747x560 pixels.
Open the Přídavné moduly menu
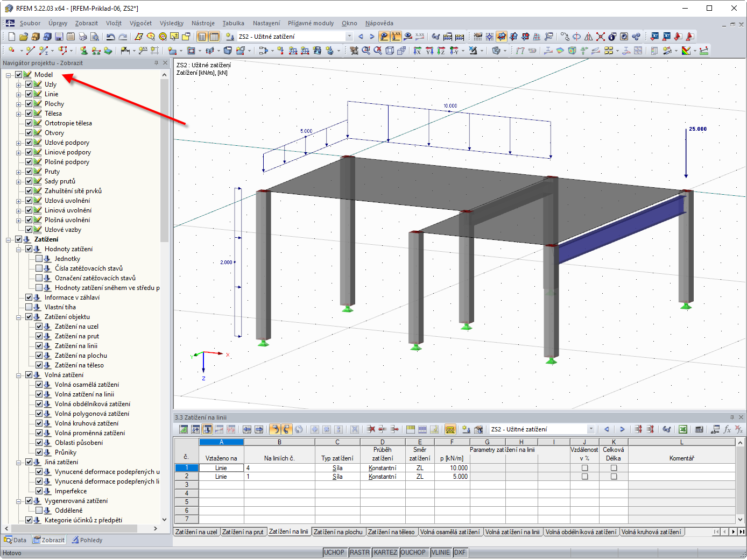[x=311, y=23]
